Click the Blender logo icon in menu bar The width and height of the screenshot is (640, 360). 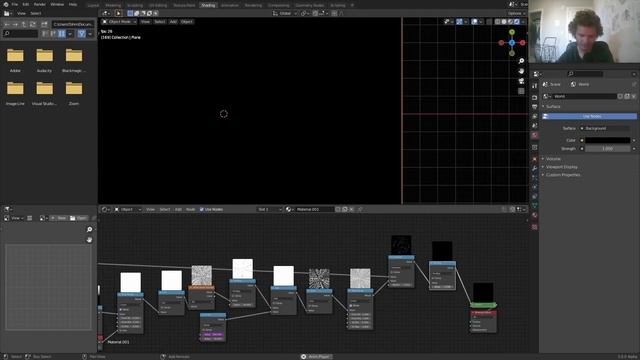click(6, 4)
